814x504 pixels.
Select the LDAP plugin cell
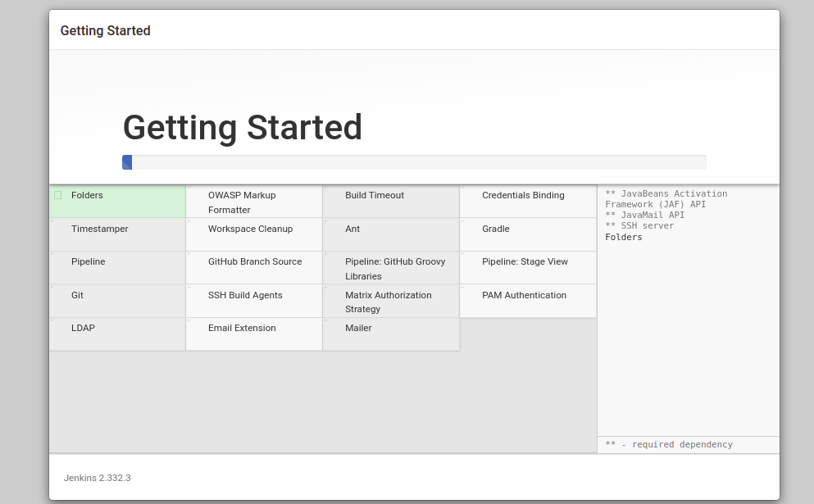pyautogui.click(x=117, y=334)
